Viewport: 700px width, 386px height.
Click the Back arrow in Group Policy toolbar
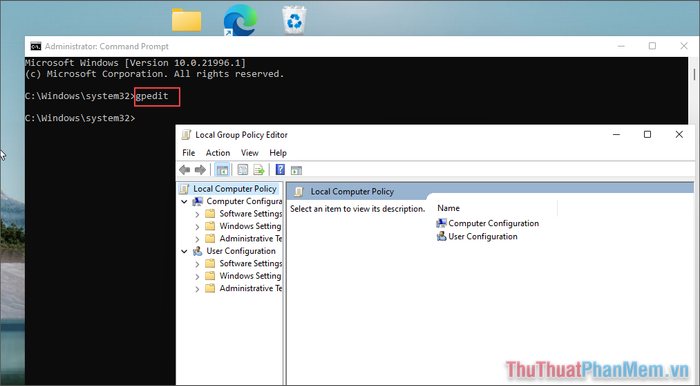184,170
